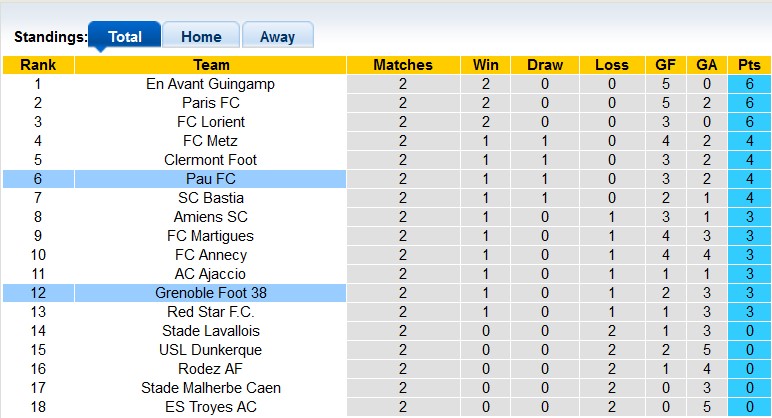
Task: Open the ES Troyes AC team link
Action: coord(210,407)
